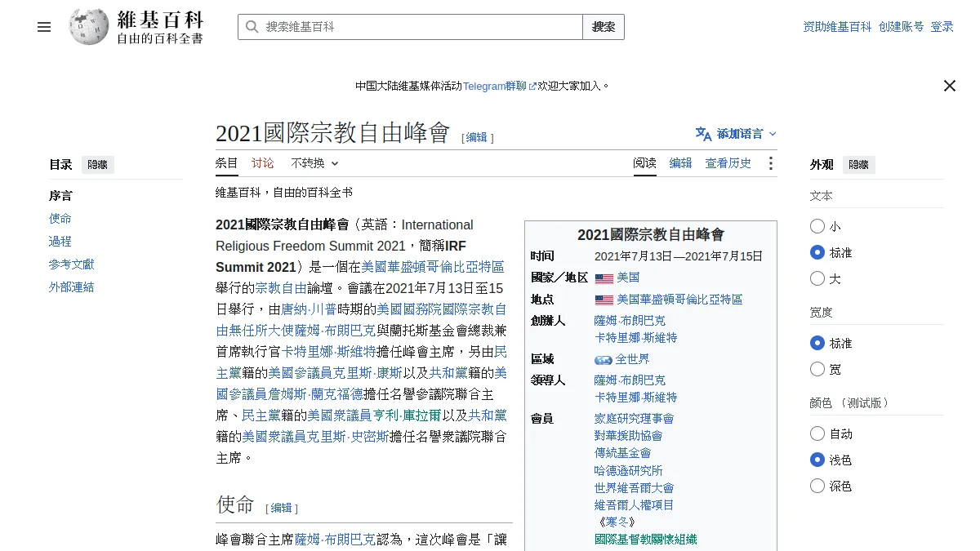Choose the 浅色 color mode
This screenshot has height=551, width=980.
coord(817,460)
